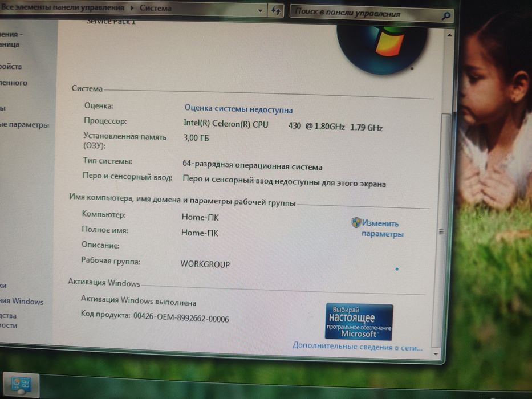Open the Control Panel taskbar icon
The width and height of the screenshot is (532, 399).
click(x=21, y=386)
